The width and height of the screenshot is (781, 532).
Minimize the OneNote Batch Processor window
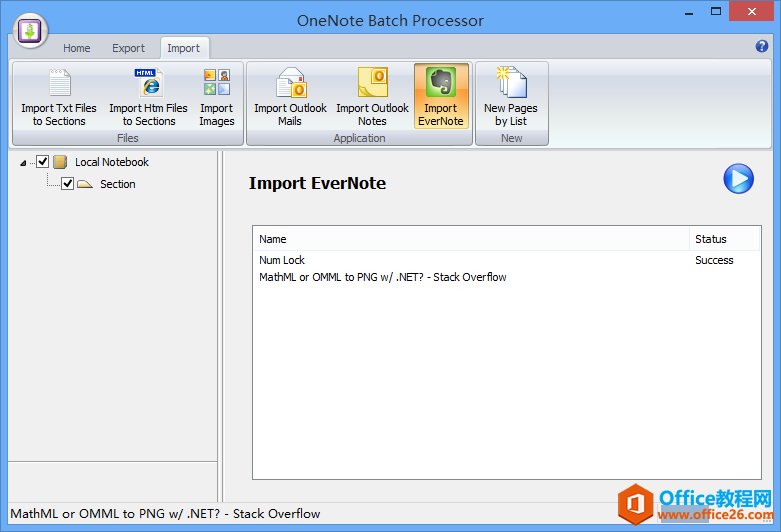tap(689, 12)
